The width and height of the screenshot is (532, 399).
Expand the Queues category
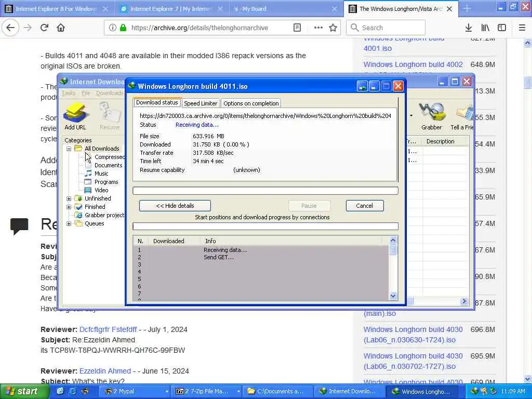click(69, 223)
